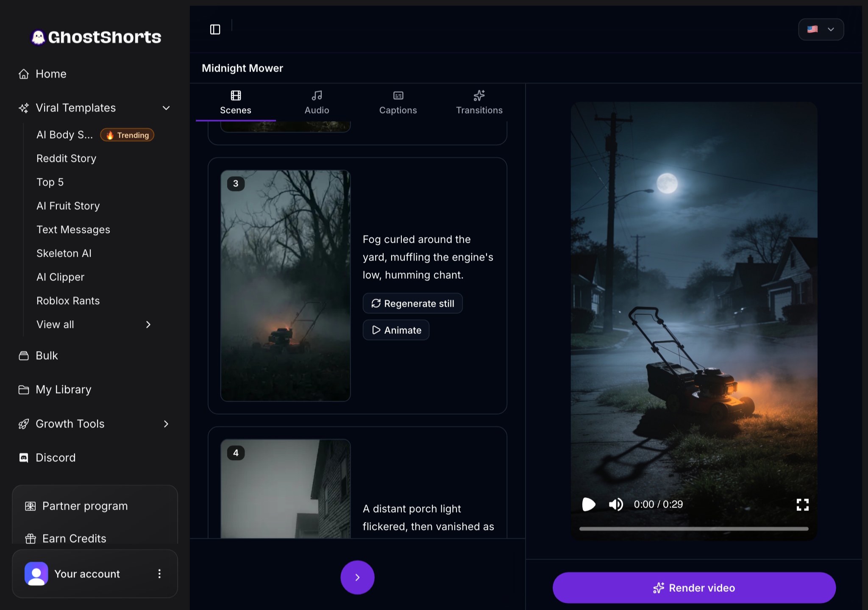Click Animate for scene 3
Screen dimensions: 868x610
click(396, 330)
